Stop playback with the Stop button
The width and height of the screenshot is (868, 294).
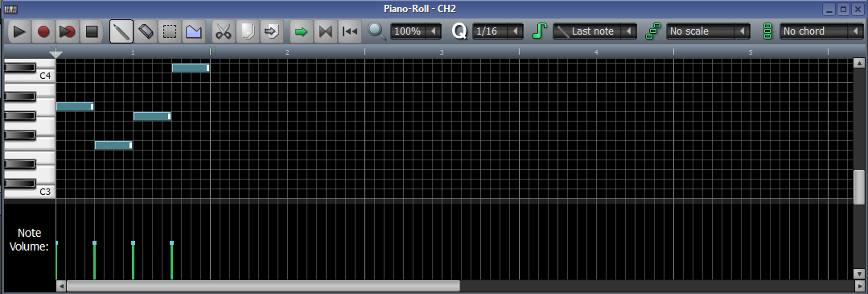[x=92, y=31]
